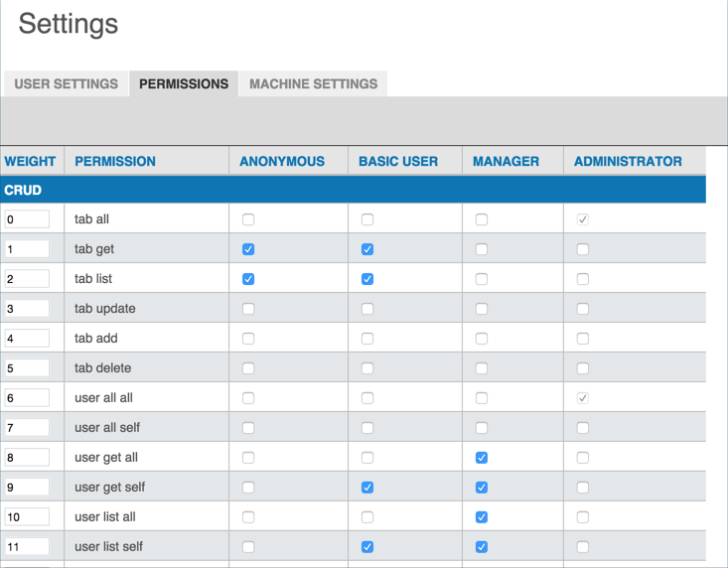
Task: Uncheck tab get for Basic User
Action: (x=367, y=249)
